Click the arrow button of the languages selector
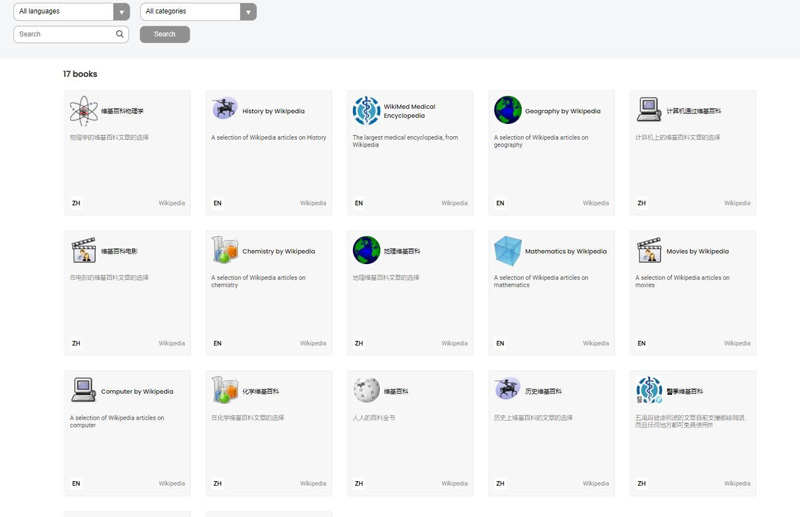800x517 pixels. [121, 12]
